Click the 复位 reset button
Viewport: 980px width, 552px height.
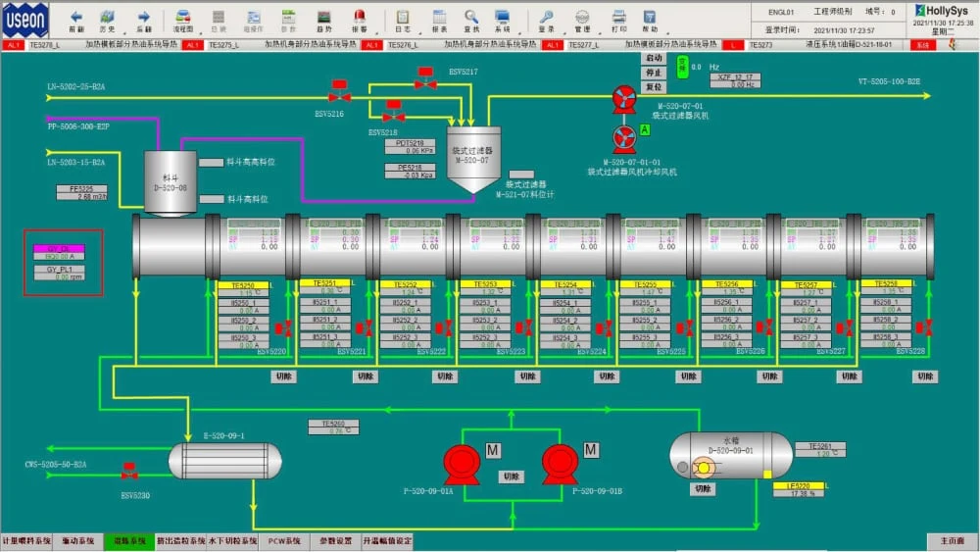coord(654,87)
